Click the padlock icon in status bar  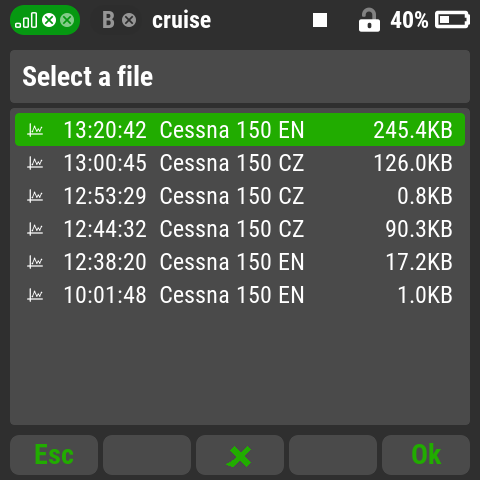369,20
